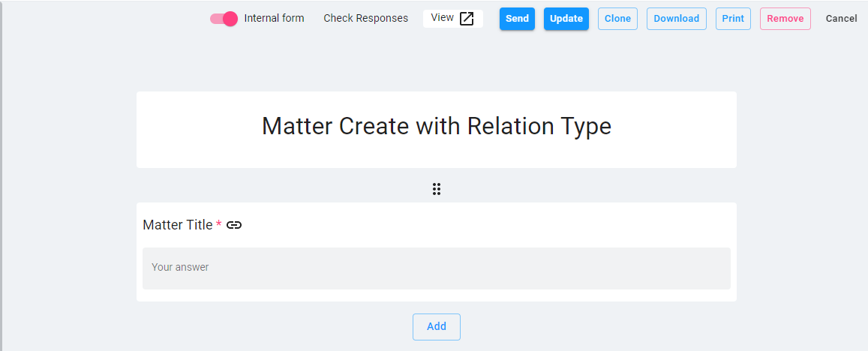Focus the Your answer input field
The image size is (868, 351).
pos(437,268)
